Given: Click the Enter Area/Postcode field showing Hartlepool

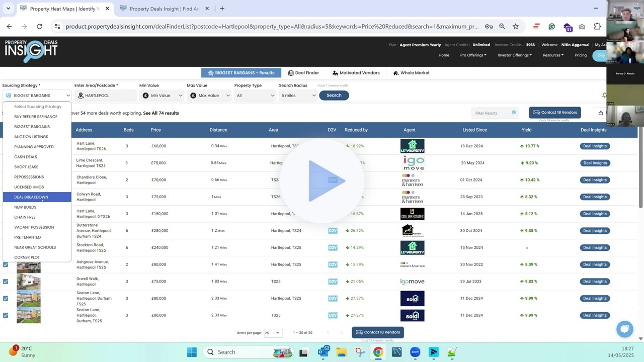Looking at the screenshot, I should [106, 96].
